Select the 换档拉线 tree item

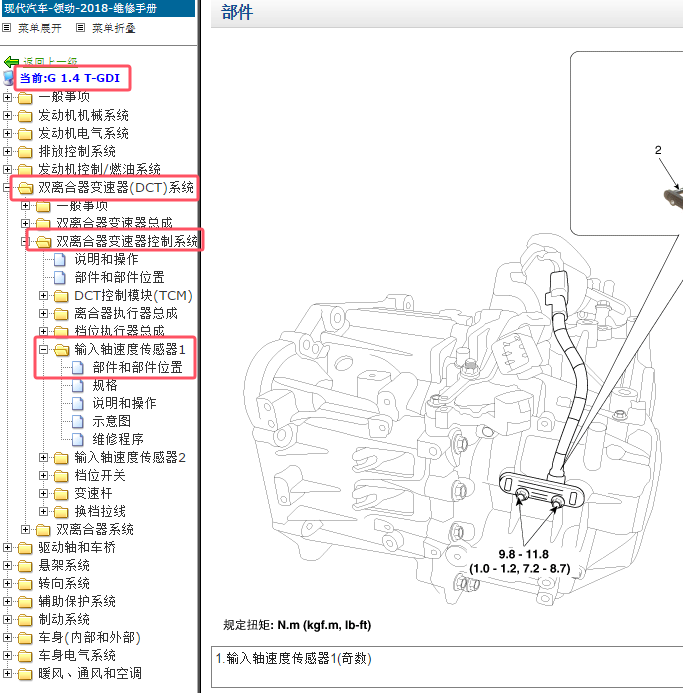tap(100, 511)
